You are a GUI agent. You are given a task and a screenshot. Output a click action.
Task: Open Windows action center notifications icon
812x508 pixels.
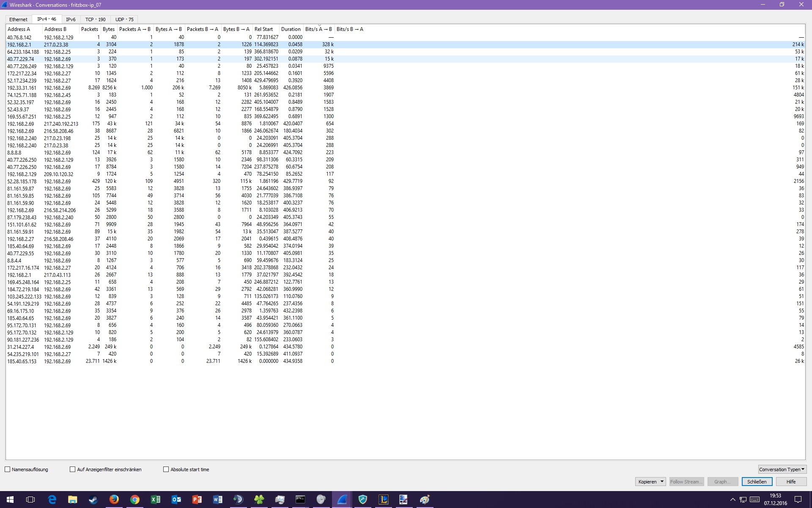[798, 500]
